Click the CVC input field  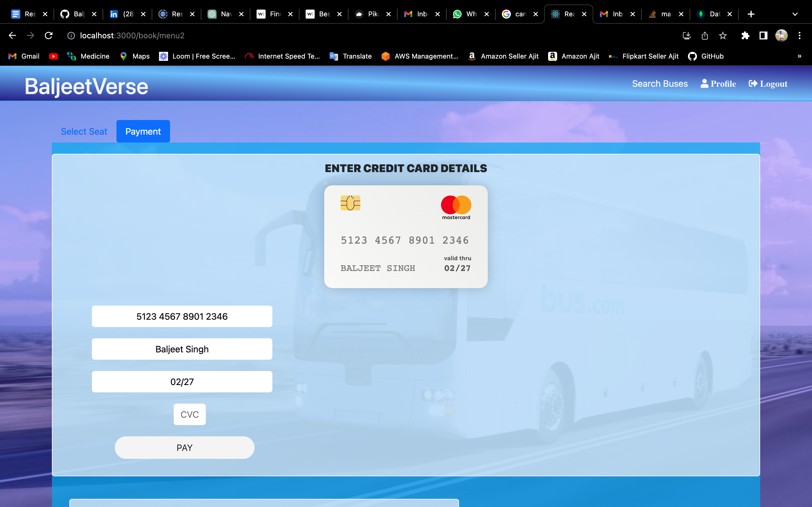[189, 414]
